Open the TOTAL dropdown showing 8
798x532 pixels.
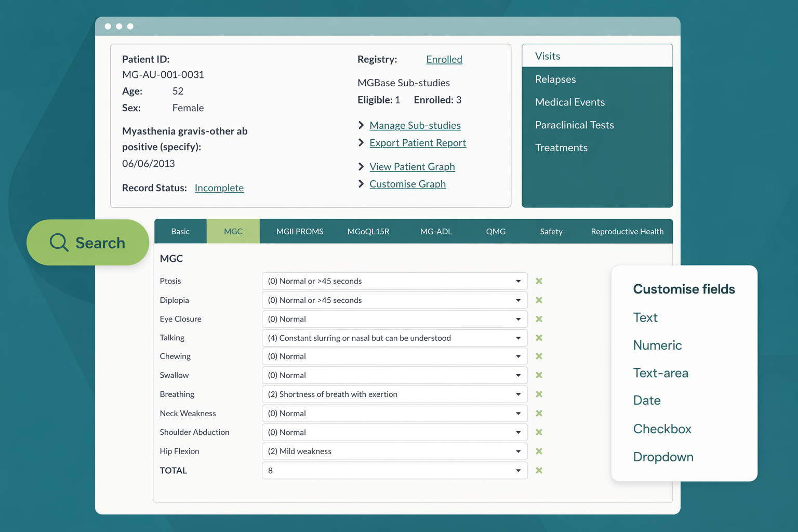(395, 470)
